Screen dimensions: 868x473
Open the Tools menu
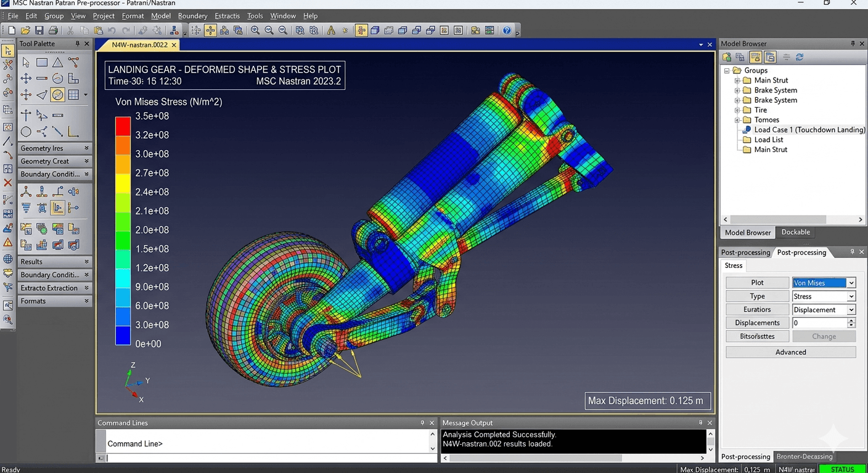click(x=255, y=16)
